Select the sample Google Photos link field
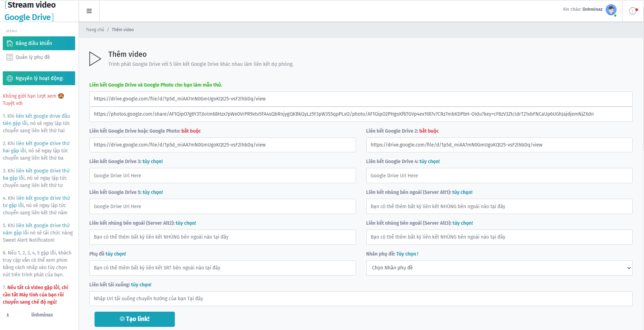The image size is (644, 330). coord(361,114)
